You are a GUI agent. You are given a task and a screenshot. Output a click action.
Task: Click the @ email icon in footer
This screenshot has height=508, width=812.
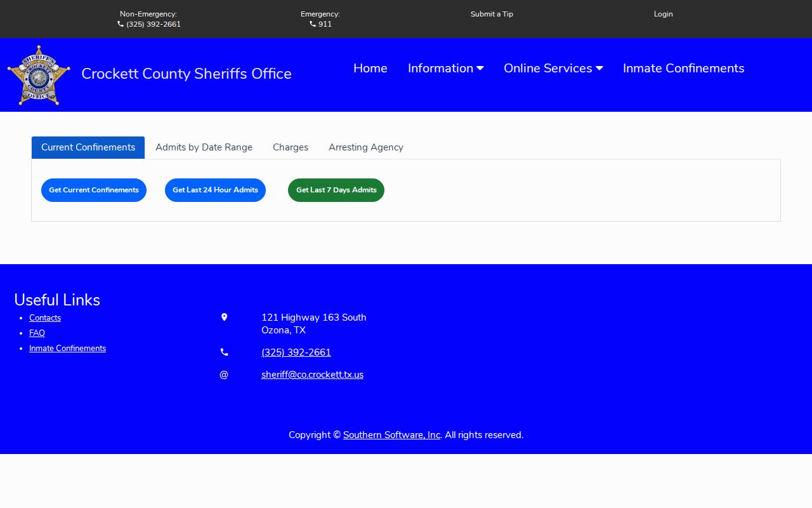224,375
